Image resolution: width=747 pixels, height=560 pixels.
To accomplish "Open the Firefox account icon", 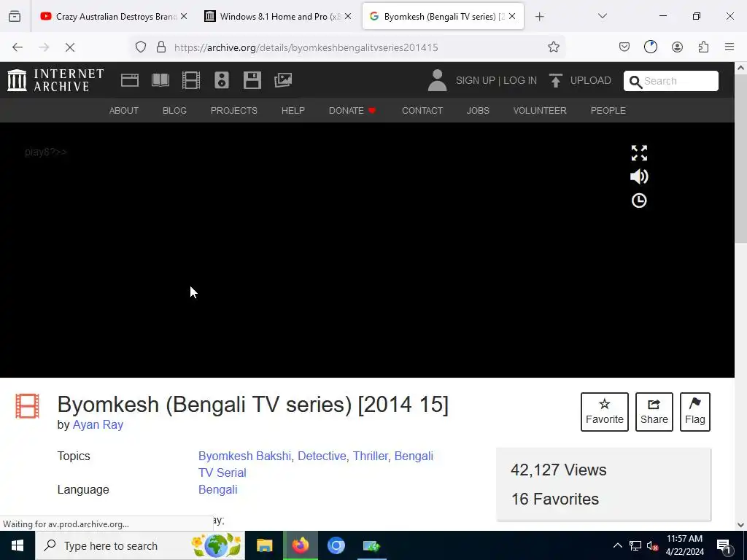I will (x=677, y=47).
